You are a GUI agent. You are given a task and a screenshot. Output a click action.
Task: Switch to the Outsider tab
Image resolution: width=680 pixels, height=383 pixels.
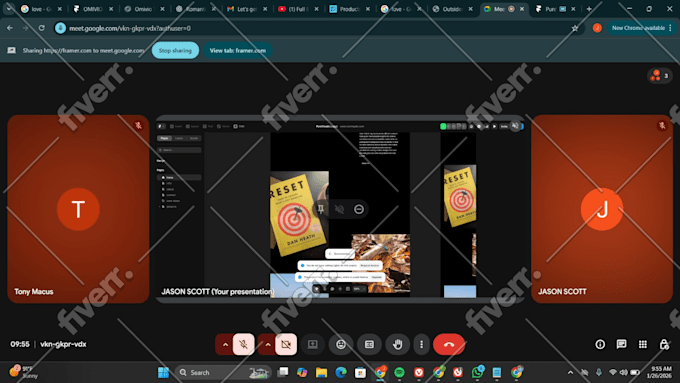[x=452, y=9]
